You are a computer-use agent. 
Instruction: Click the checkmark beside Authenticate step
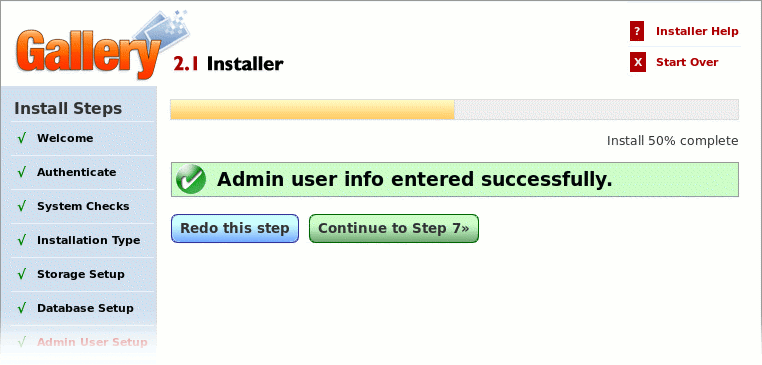point(22,173)
